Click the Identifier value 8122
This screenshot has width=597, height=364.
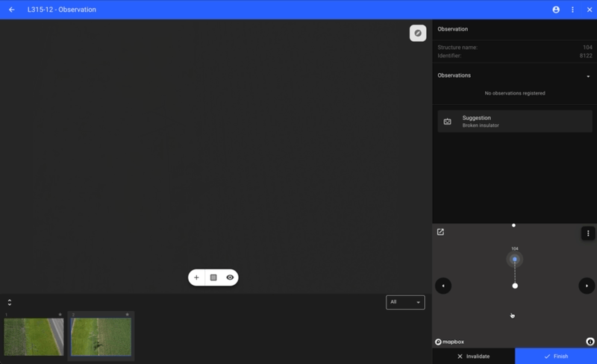pyautogui.click(x=586, y=56)
